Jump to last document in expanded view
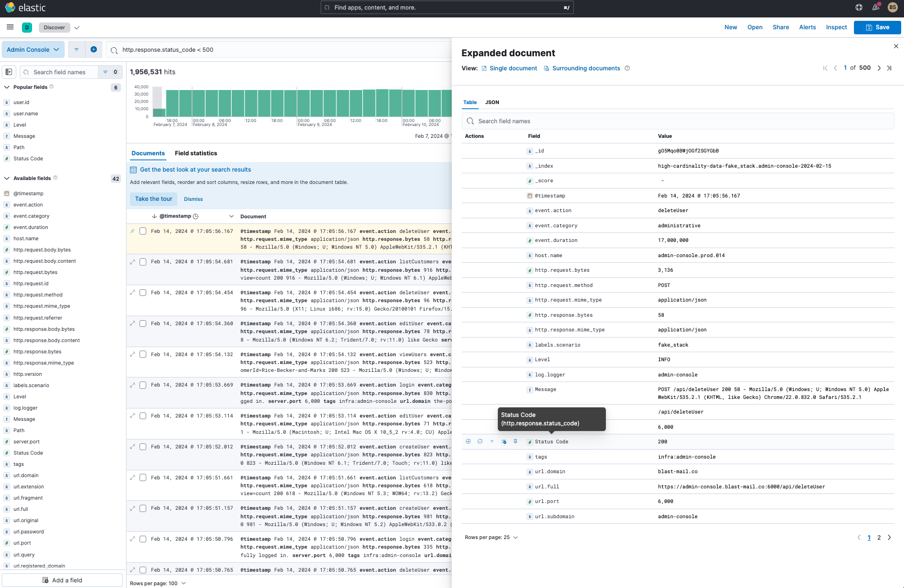Image resolution: width=904 pixels, height=588 pixels. click(889, 68)
